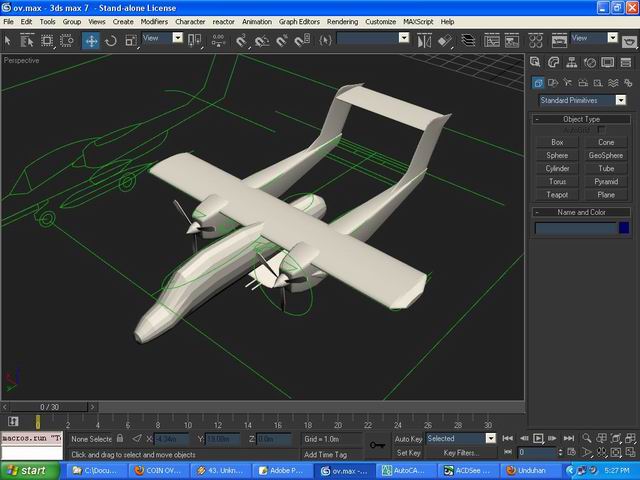Open the Graph Editors menu

click(x=299, y=22)
